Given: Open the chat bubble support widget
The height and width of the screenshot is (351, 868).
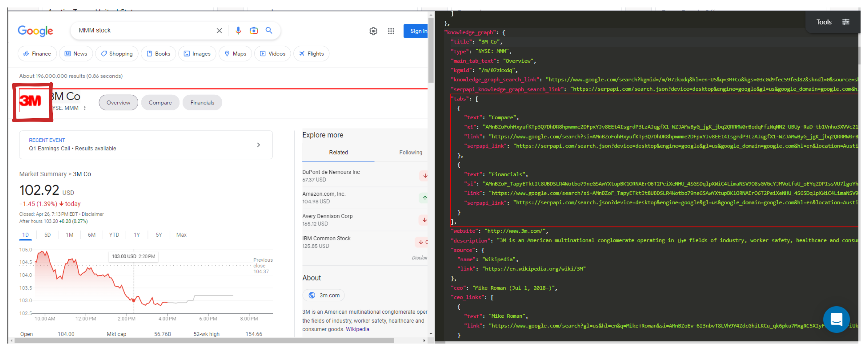Looking at the screenshot, I should click(x=836, y=319).
